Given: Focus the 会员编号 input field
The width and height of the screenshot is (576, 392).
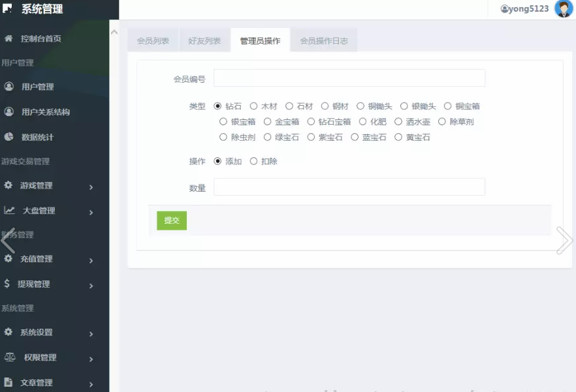Looking at the screenshot, I should [x=349, y=78].
